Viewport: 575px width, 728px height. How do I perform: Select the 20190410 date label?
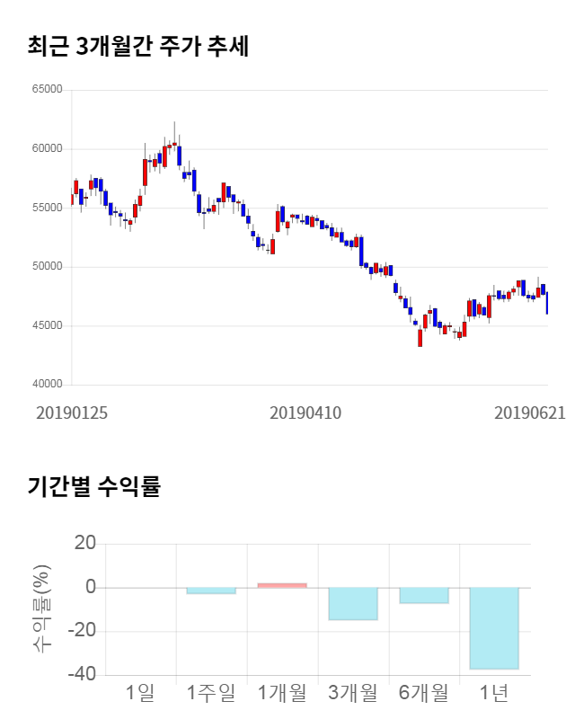(305, 413)
